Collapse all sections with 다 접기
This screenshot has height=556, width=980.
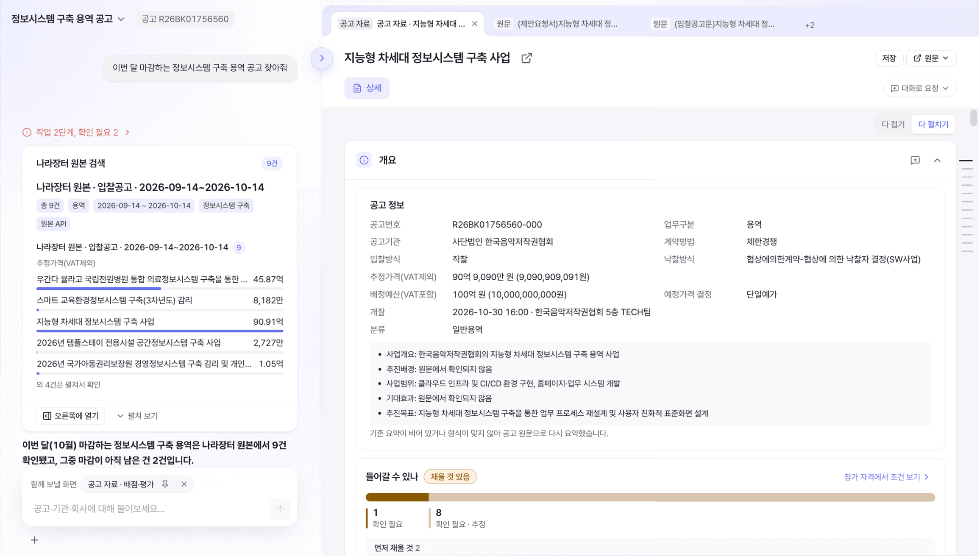(x=893, y=124)
